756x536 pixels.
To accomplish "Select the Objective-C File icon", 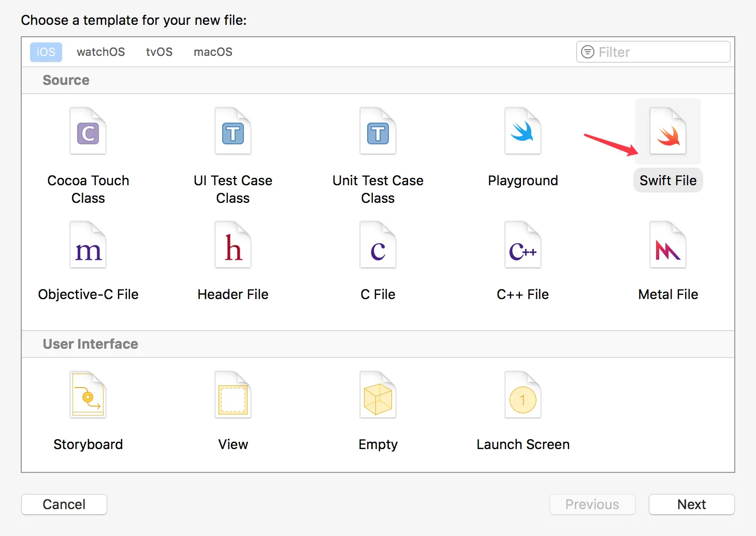I will click(x=88, y=245).
